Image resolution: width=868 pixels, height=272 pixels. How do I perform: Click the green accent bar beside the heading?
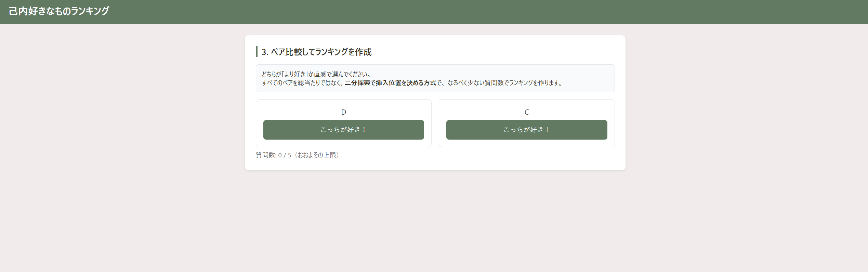(257, 52)
